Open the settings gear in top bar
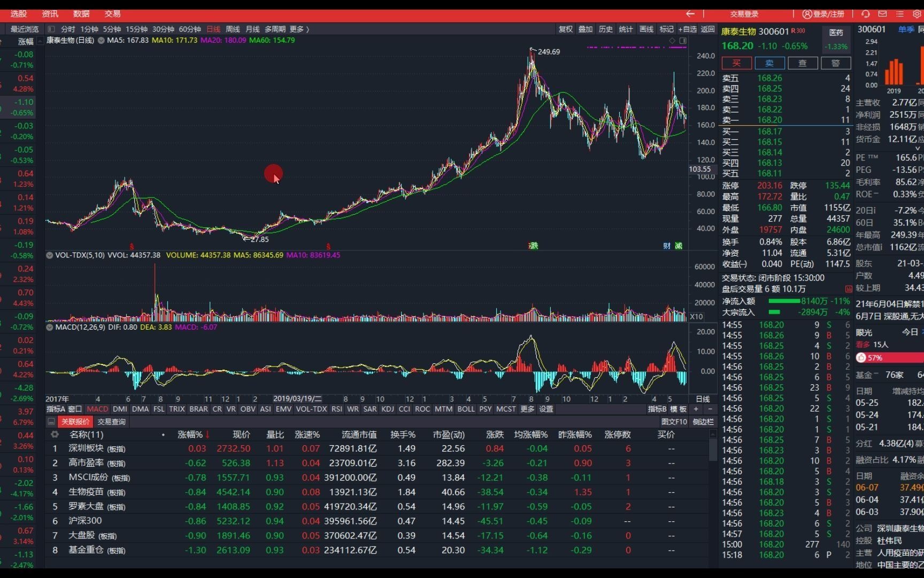This screenshot has width=924, height=578. [x=917, y=14]
